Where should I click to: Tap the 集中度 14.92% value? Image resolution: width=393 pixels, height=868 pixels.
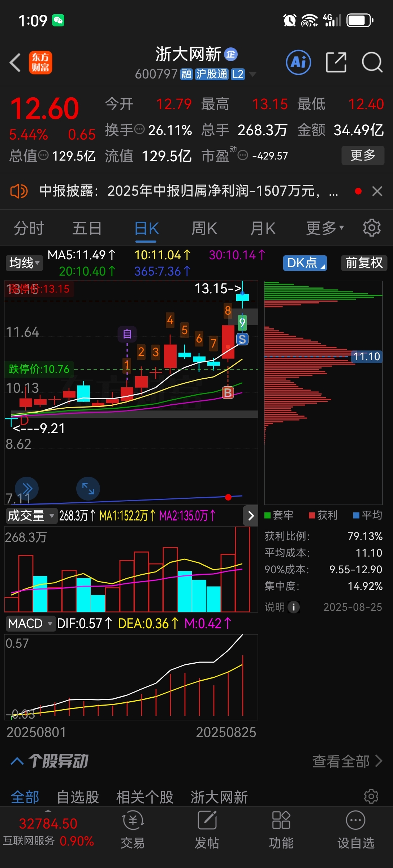(x=365, y=586)
